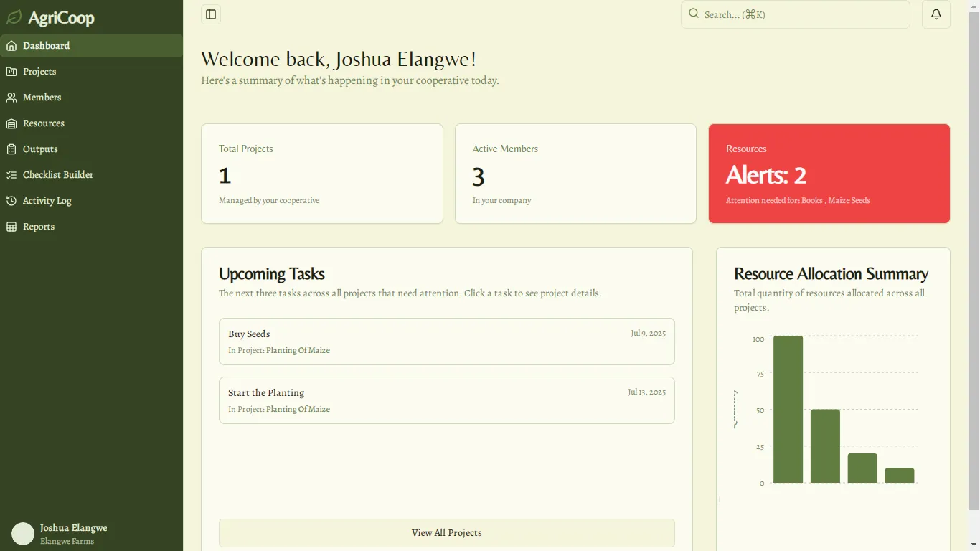Open the Reports sidebar item
980x551 pixels.
(91, 227)
